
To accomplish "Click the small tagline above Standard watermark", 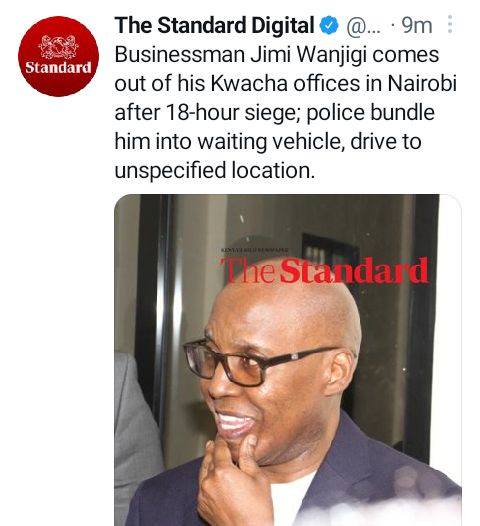I will coord(255,250).
